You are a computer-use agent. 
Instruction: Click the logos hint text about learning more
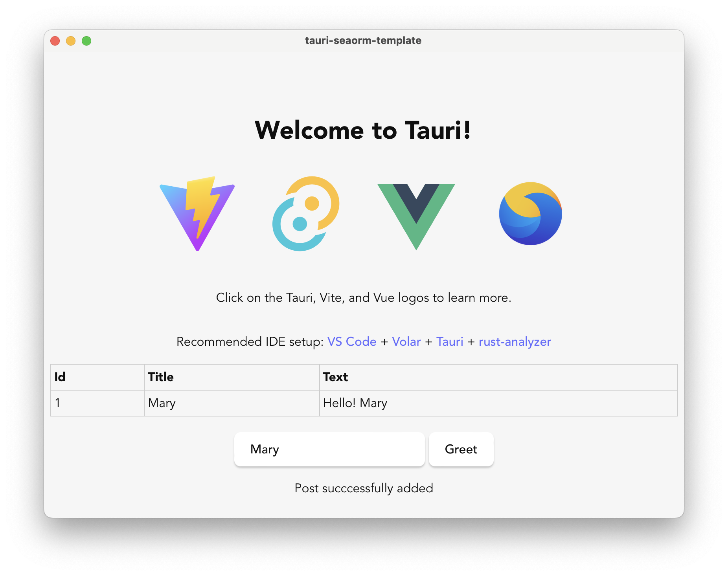pyautogui.click(x=364, y=298)
